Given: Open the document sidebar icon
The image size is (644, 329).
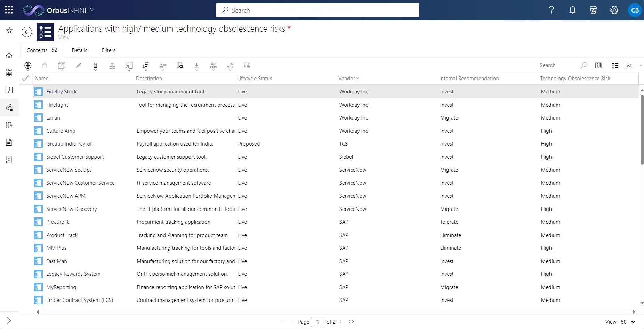Looking at the screenshot, I should [9, 142].
